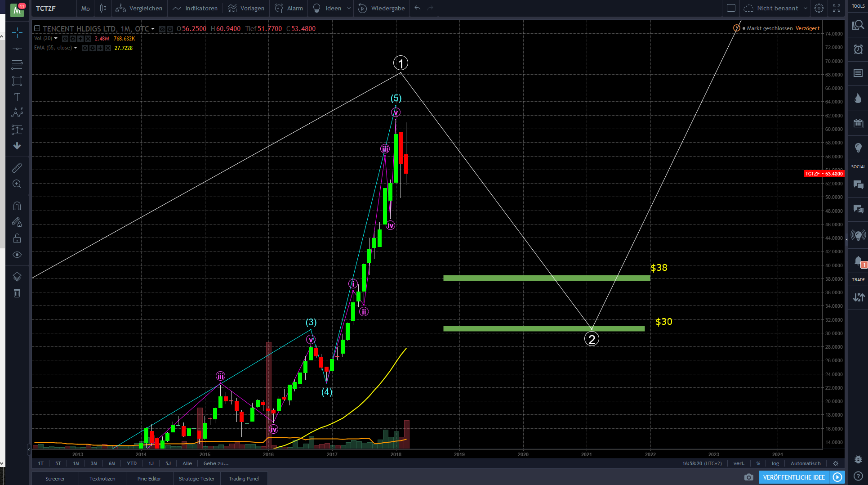The image size is (868, 485).
Task: Select the text annotation tool
Action: click(17, 97)
